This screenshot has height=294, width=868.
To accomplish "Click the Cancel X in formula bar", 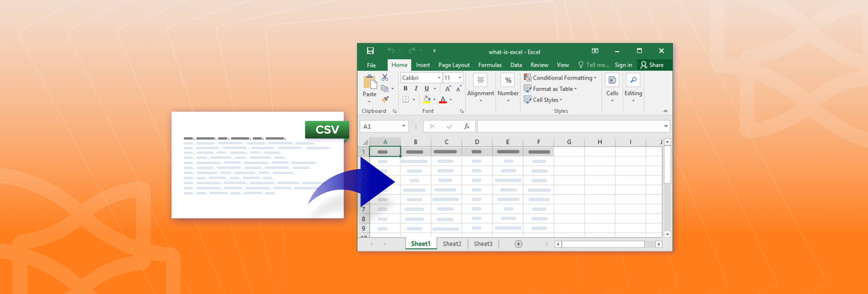I will coord(432,126).
